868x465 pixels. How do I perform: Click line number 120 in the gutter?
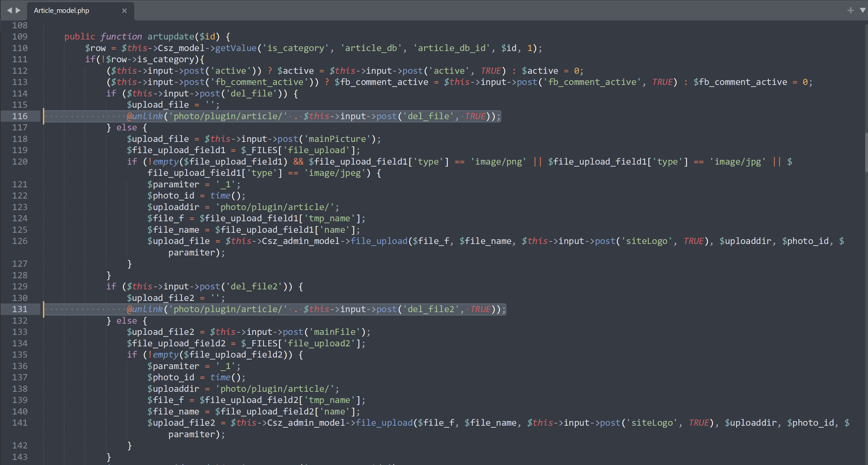[x=20, y=162]
